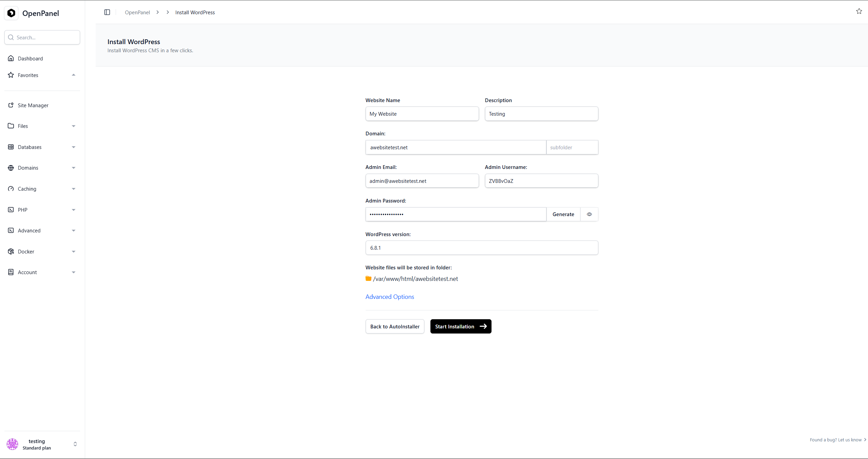Click the Admin Password field
Screen dimensions: 868x459
[x=456, y=214]
